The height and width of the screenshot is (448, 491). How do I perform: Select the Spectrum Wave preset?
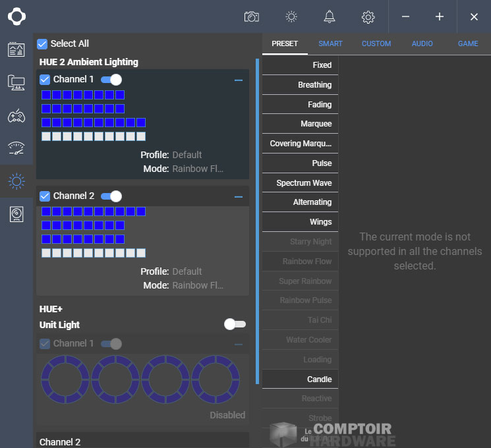click(x=301, y=182)
